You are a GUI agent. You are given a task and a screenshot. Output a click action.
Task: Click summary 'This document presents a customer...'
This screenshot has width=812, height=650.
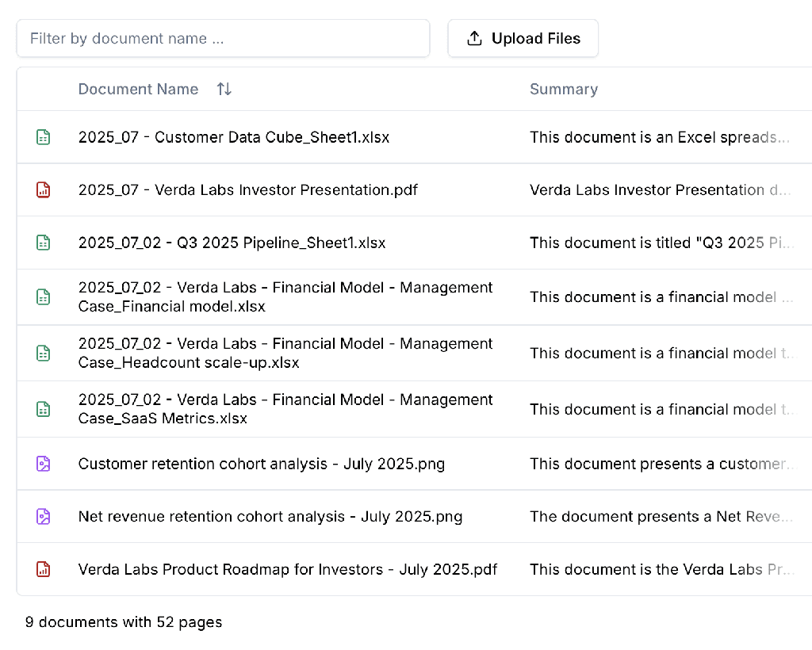[x=662, y=464]
